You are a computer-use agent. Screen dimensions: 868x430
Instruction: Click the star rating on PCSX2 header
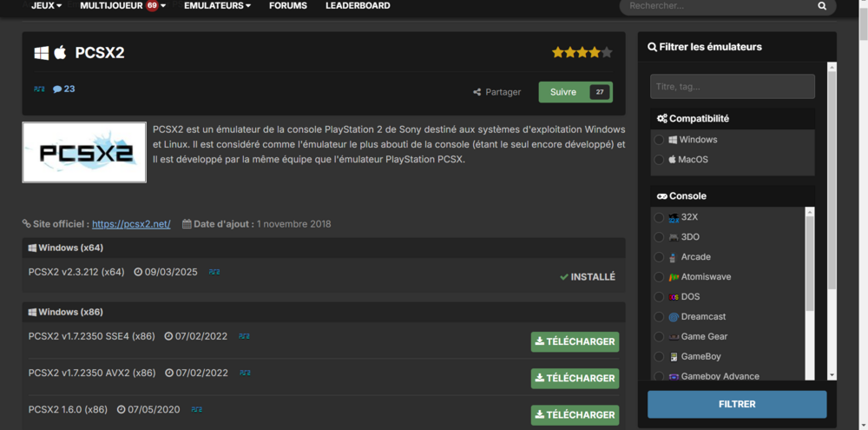pyautogui.click(x=582, y=53)
